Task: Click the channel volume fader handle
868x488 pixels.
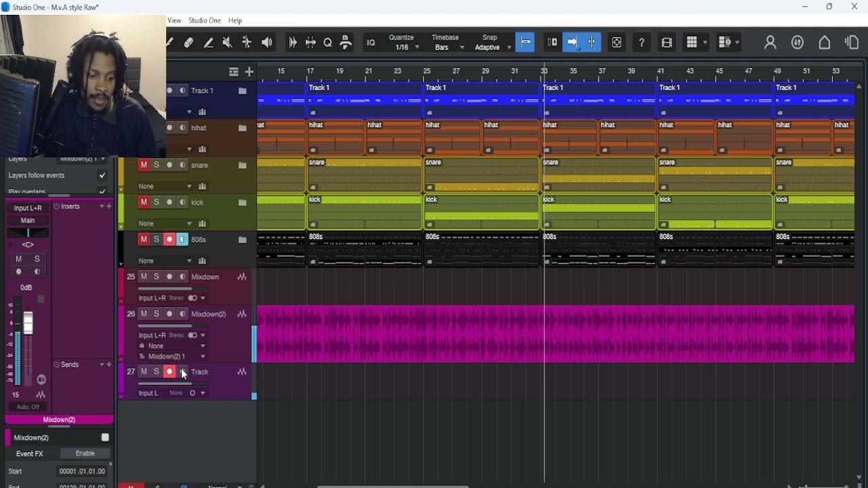Action: (28, 323)
